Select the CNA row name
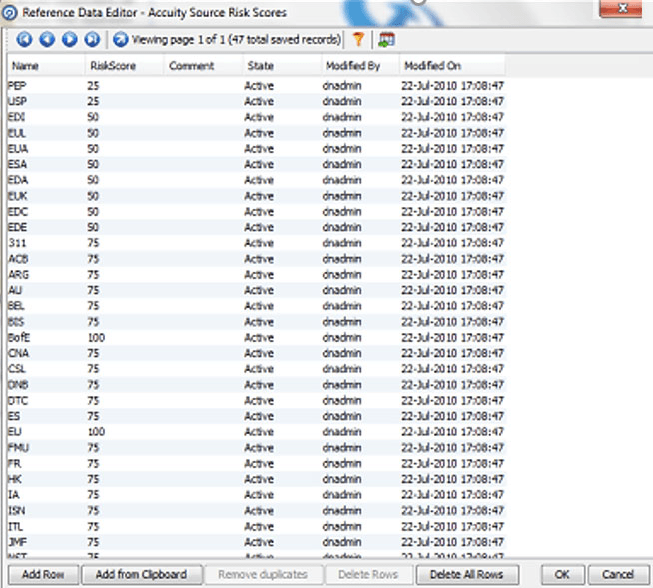The height and width of the screenshot is (588, 653). tap(18, 354)
